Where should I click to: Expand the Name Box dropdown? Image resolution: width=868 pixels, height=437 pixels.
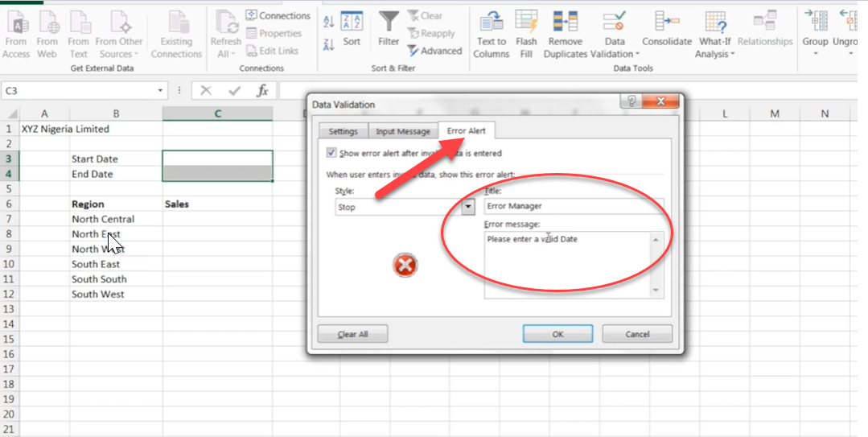point(161,90)
